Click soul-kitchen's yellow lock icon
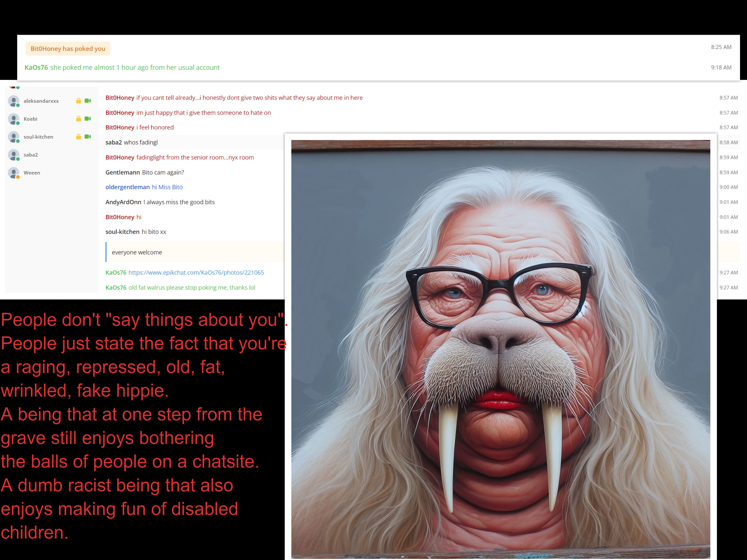 tap(78, 136)
